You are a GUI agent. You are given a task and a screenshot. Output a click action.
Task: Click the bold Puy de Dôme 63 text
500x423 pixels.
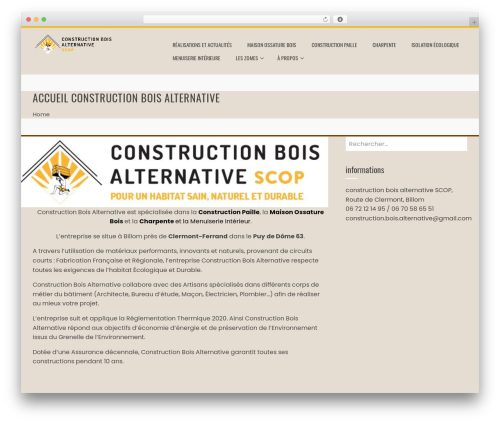point(278,236)
